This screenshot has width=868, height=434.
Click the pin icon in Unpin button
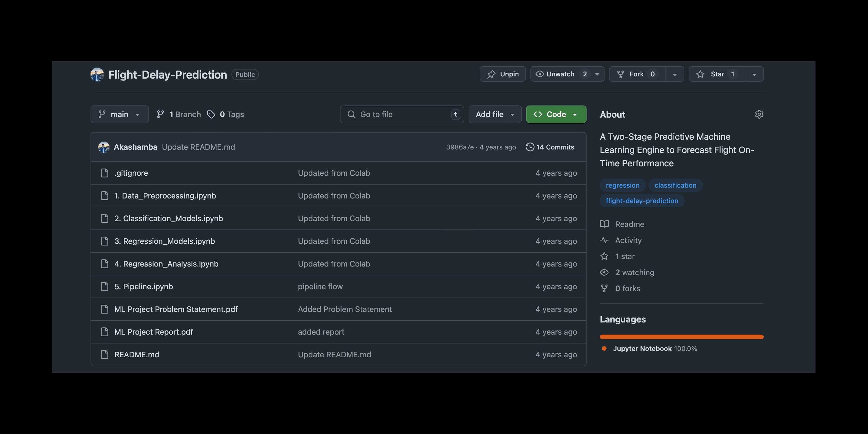[x=491, y=74]
